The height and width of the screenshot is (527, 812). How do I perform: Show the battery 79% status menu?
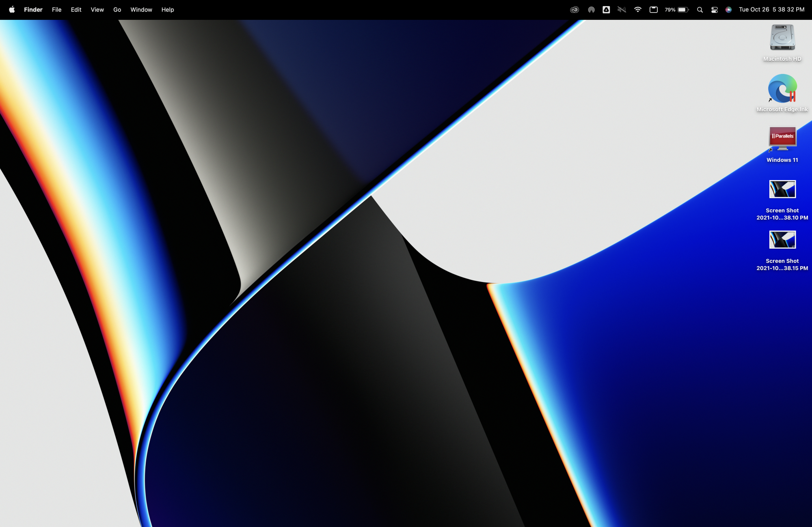click(677, 10)
